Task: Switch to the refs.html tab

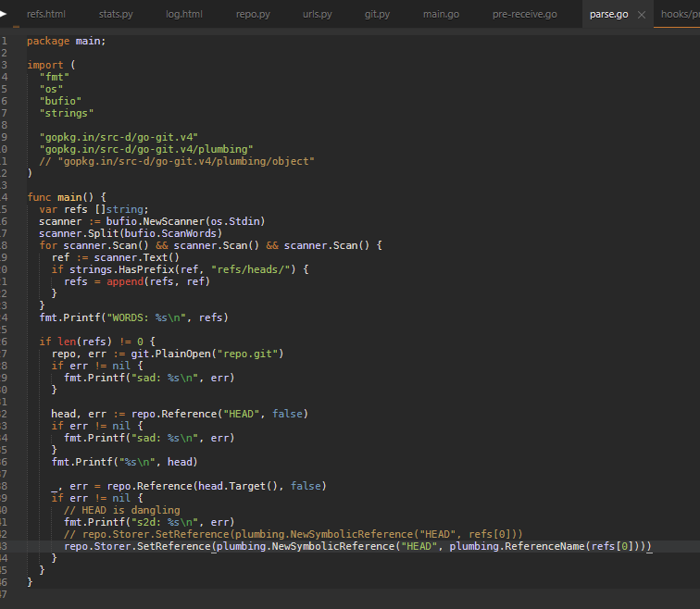Action: (45, 15)
